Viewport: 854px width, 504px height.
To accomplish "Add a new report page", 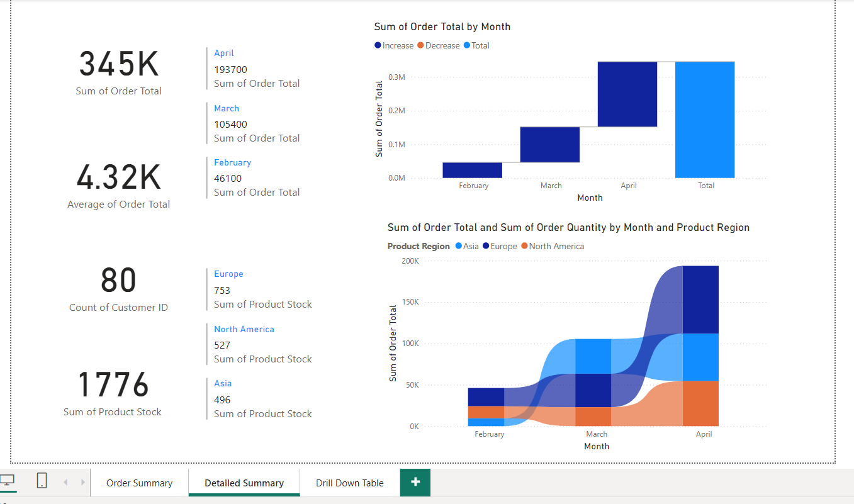I will [415, 482].
